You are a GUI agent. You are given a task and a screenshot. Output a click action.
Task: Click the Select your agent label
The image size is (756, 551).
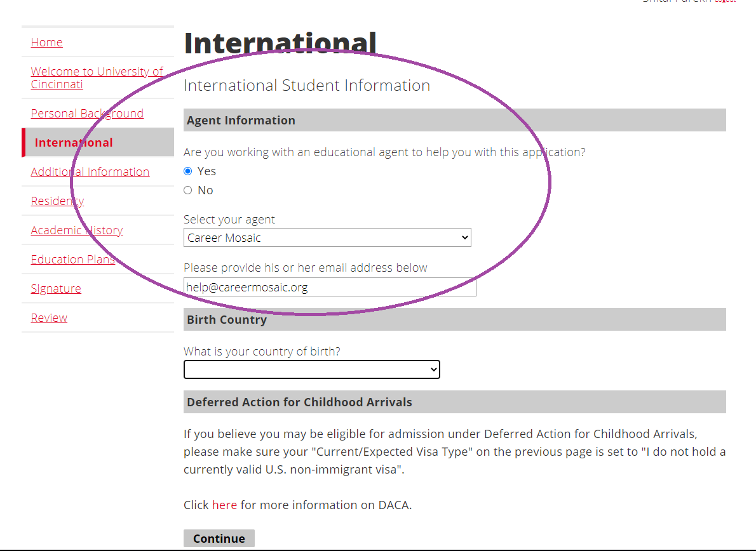pyautogui.click(x=229, y=220)
